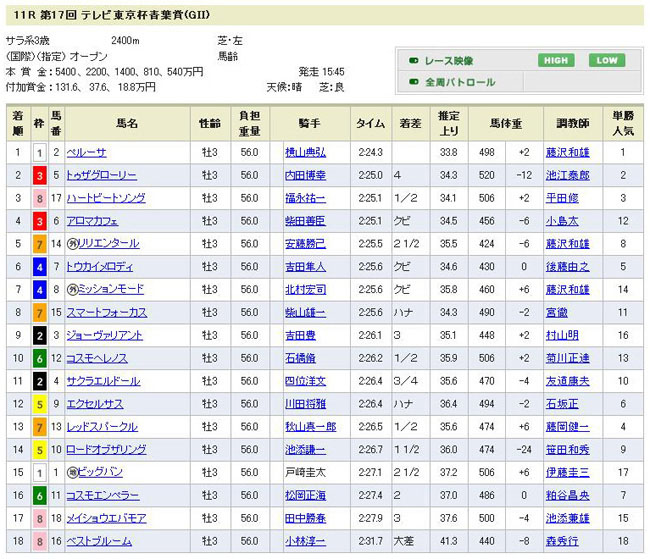Click the 地 mark before ビッグバン
Screen dimensions: 650x559
coord(73,473)
